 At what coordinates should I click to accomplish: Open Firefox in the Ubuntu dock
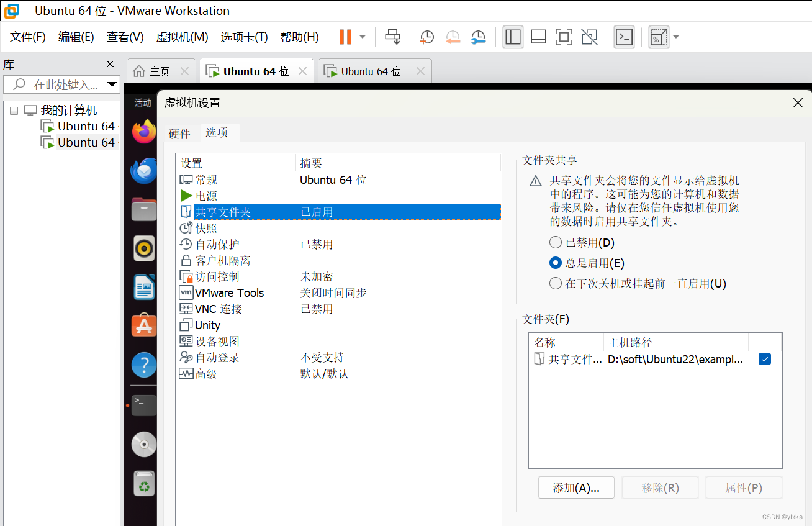[x=144, y=132]
